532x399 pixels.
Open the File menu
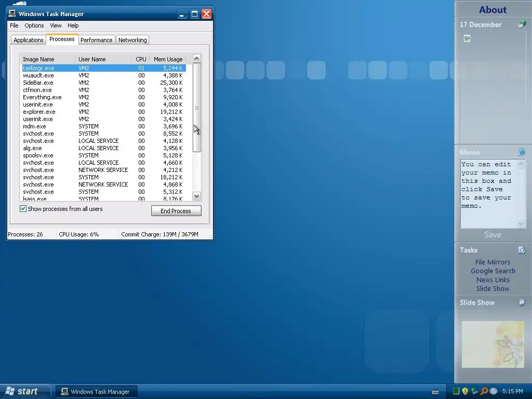coord(14,25)
